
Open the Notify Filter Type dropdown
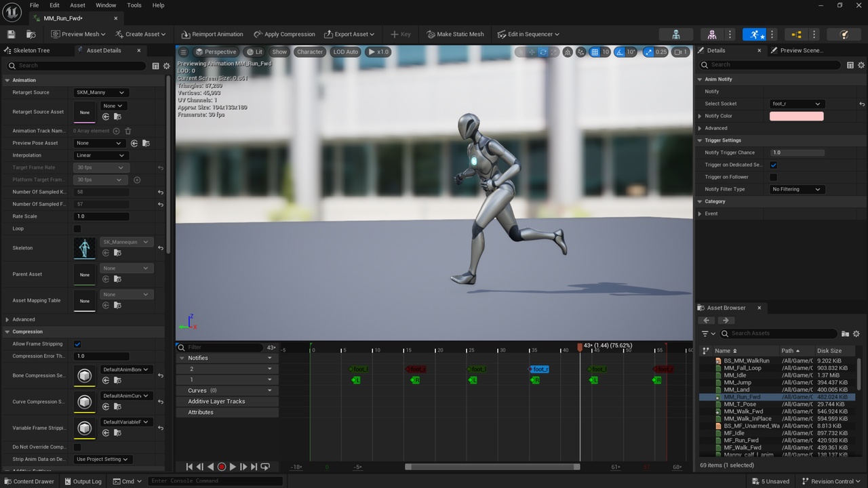pyautogui.click(x=797, y=189)
